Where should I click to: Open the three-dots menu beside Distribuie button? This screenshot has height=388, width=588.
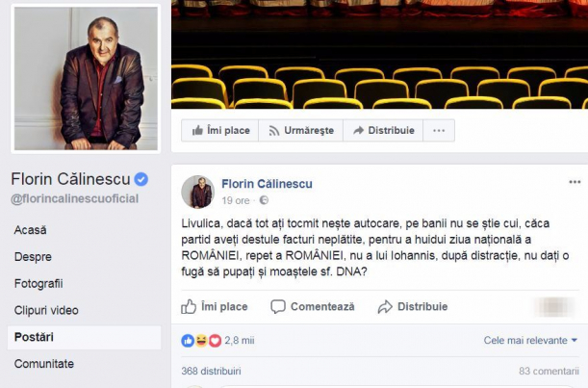coord(438,131)
